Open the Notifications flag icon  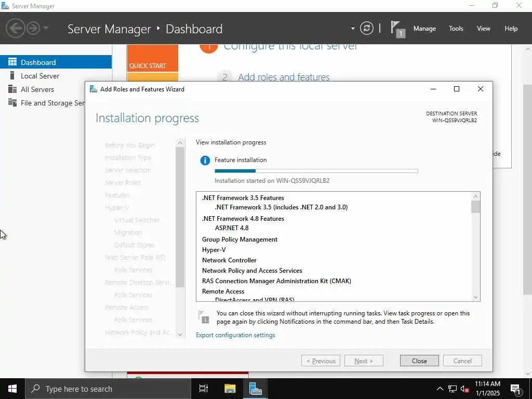(397, 29)
